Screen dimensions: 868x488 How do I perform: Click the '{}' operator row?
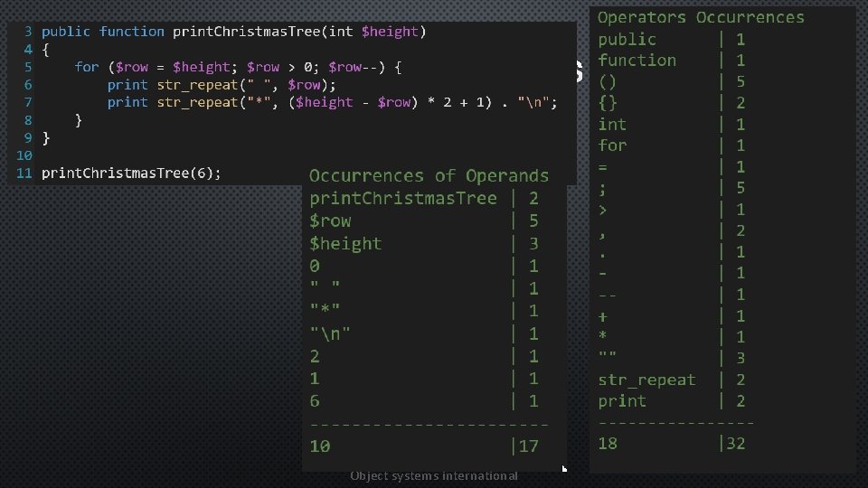tap(672, 103)
